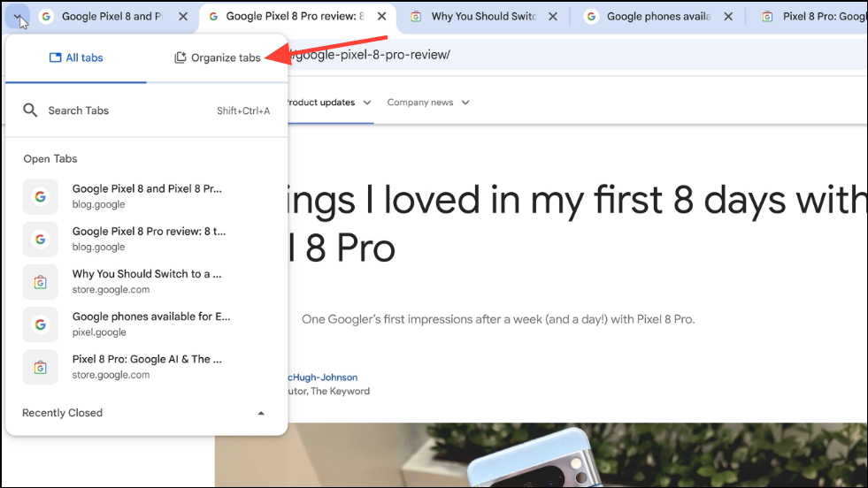Click the tab search chevron button
868x488 pixels.
click(17, 16)
